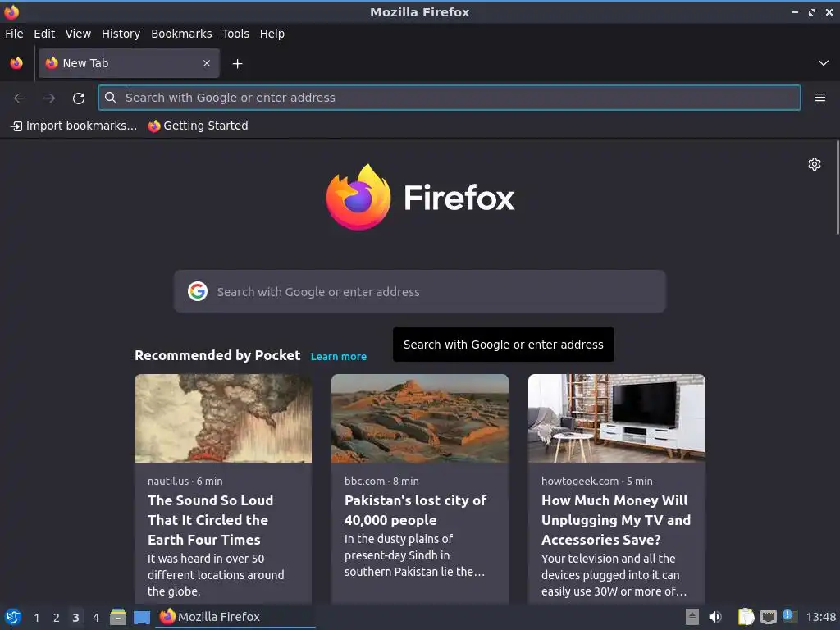Click the bbc.com · 8 min source text

coord(381,481)
